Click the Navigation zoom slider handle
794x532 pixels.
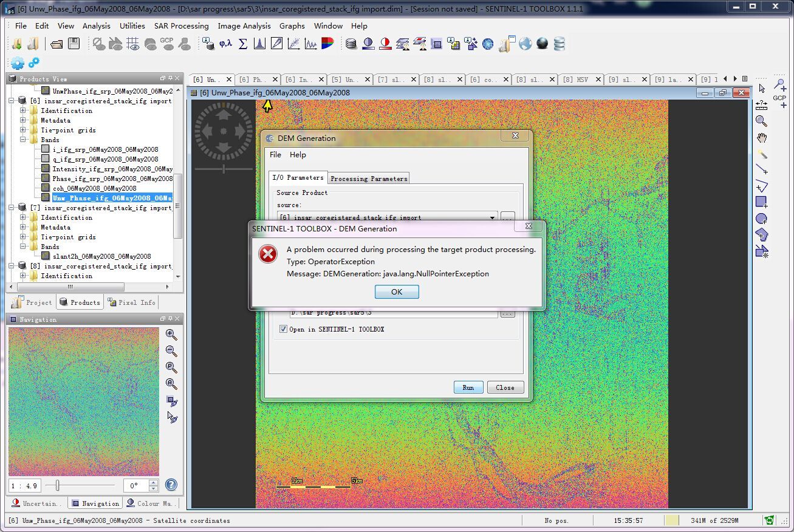tap(57, 485)
